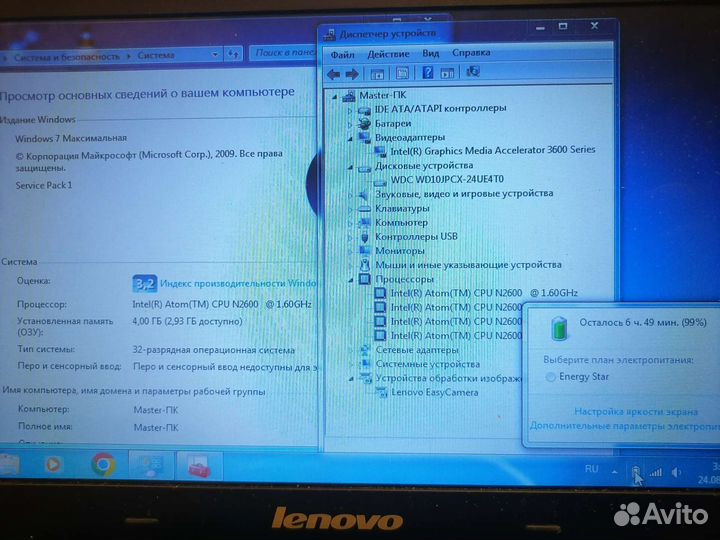Show hidden tray icons arrow
The height and width of the screenshot is (540, 720).
(614, 472)
